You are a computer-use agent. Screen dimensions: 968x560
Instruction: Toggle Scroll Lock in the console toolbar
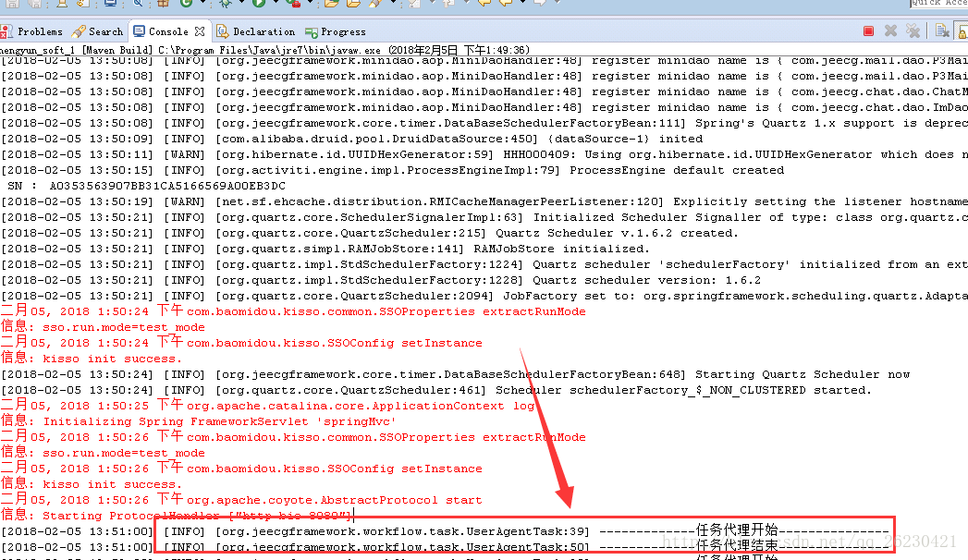(x=962, y=31)
